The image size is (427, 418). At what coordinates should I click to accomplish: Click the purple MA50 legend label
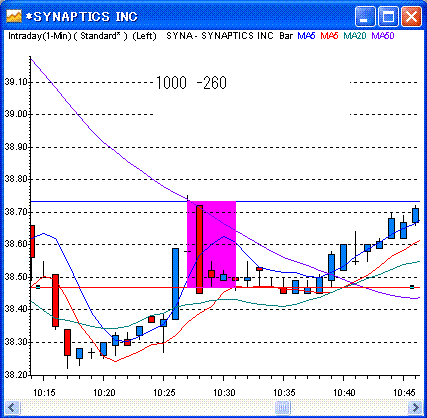[x=383, y=36]
